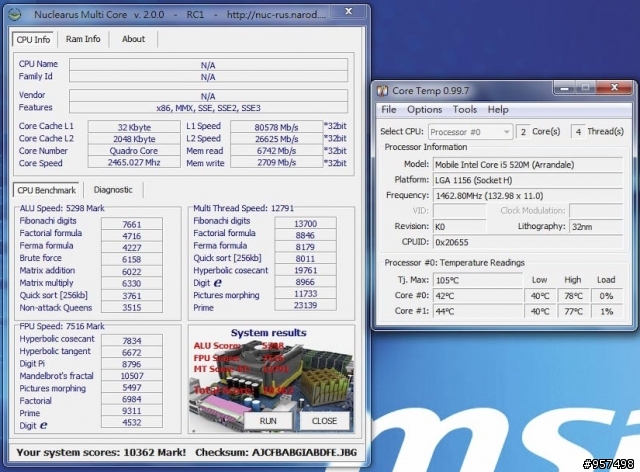Click the Threads count box showing 4
Screen dimensions: 640x472
tap(578, 131)
